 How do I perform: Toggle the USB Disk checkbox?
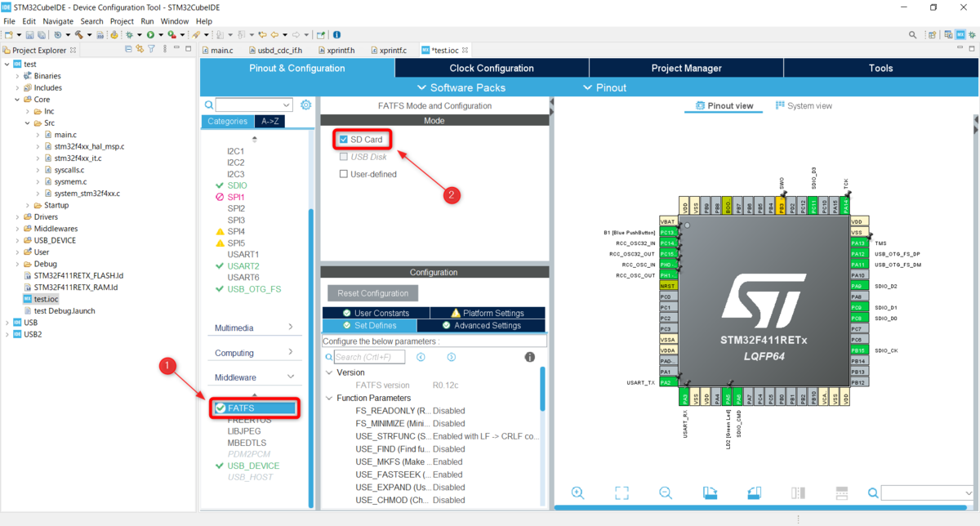click(x=343, y=157)
